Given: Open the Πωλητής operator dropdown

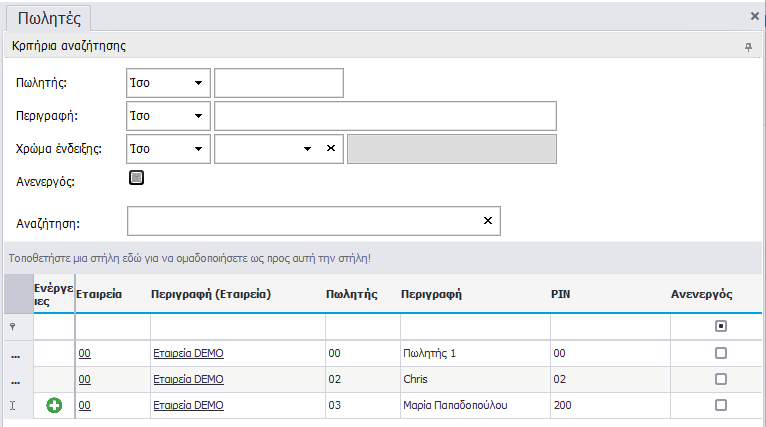Looking at the screenshot, I should 198,83.
